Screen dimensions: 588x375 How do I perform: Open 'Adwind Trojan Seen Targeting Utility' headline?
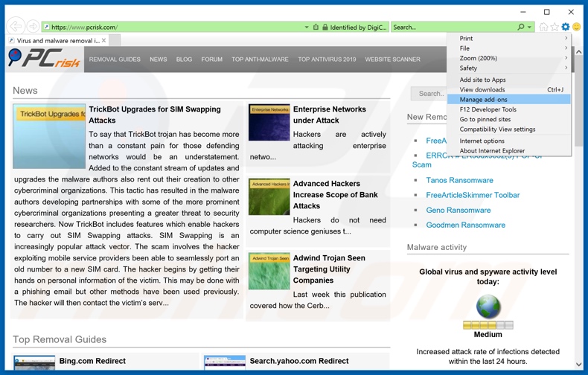pyautogui.click(x=329, y=269)
